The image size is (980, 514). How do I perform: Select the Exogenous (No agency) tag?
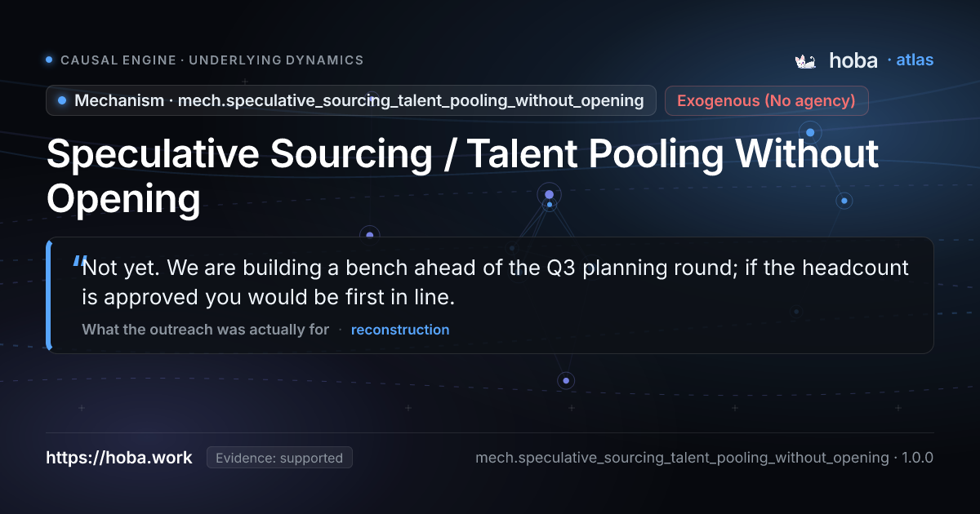pos(766,100)
